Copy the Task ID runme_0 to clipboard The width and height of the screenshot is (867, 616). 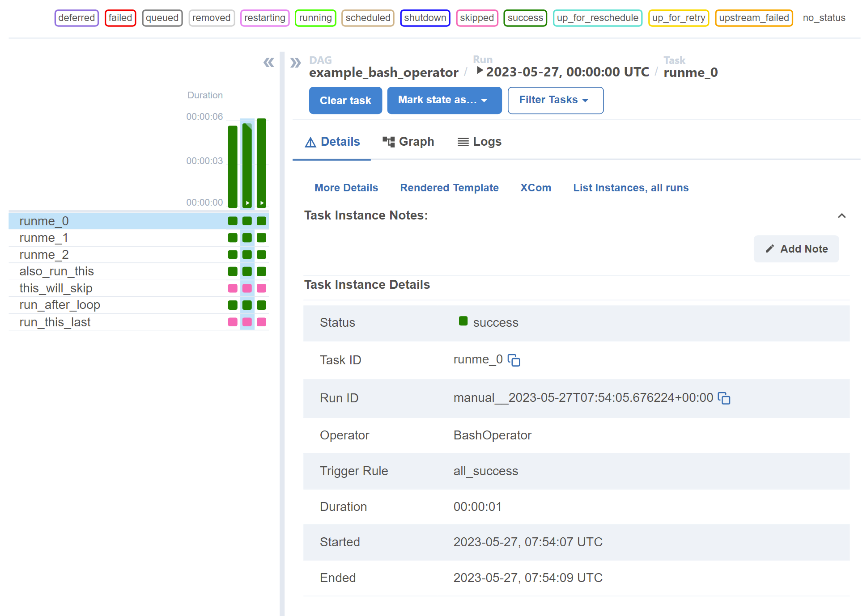(x=514, y=360)
